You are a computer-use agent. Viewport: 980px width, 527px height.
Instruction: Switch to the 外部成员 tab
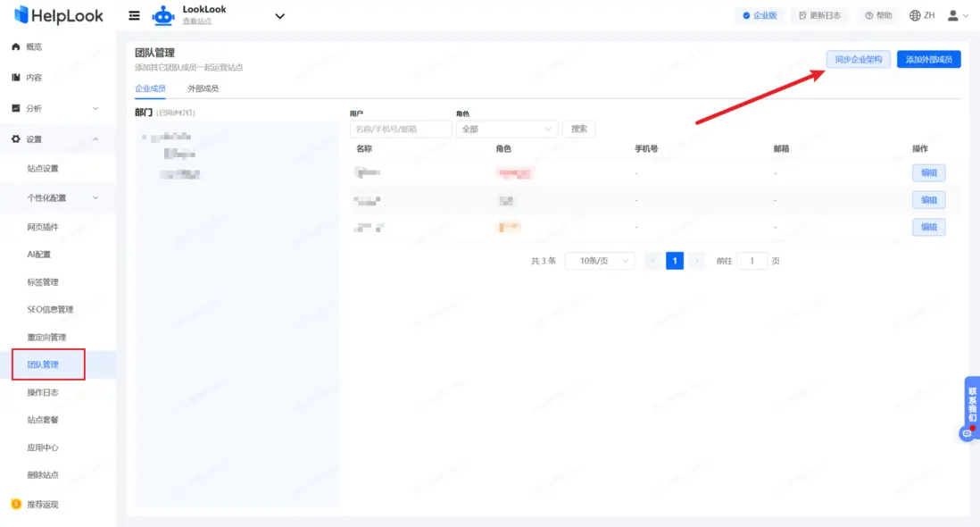(203, 88)
